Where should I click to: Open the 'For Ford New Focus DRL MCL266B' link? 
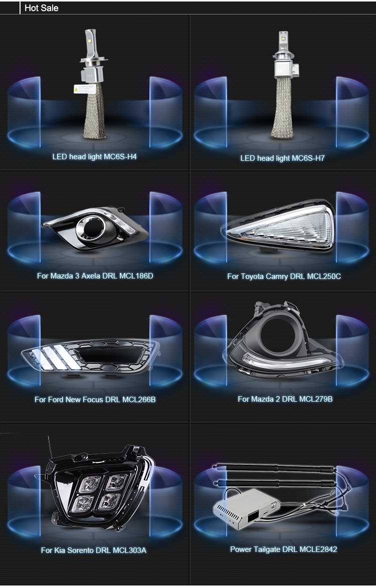(x=95, y=400)
